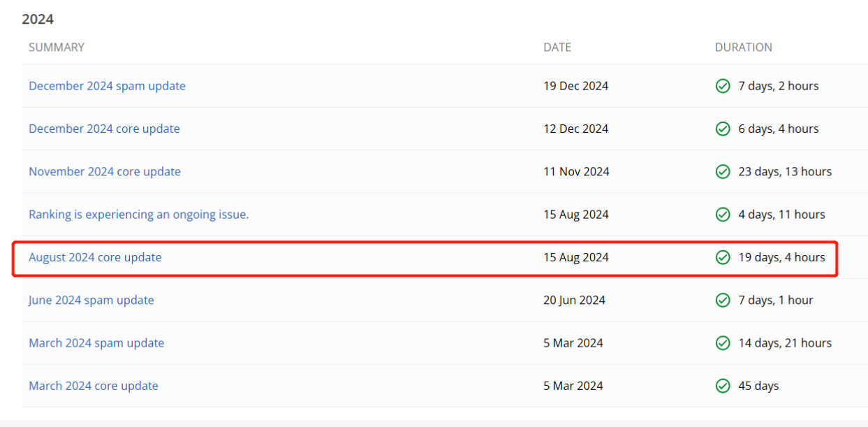Click check icon beside 19 days, 4 hours
Image resolution: width=868 pixels, height=427 pixels.
pyautogui.click(x=723, y=257)
